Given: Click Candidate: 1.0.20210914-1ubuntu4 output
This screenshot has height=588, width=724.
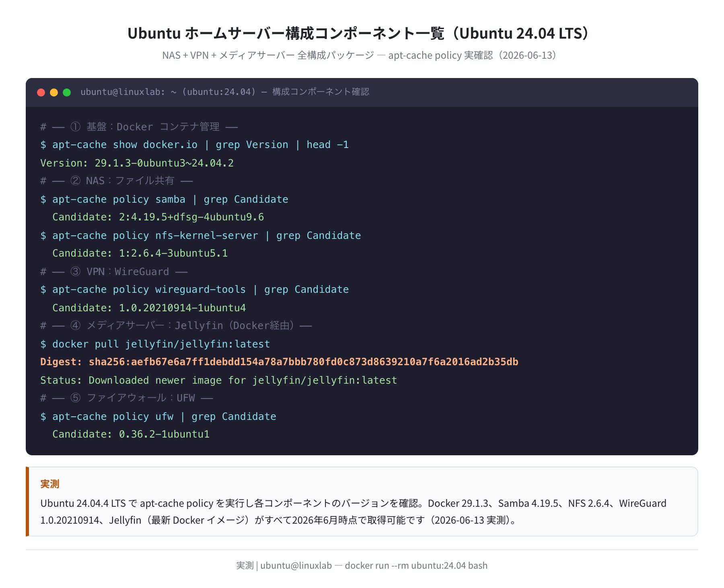Looking at the screenshot, I should pos(149,308).
